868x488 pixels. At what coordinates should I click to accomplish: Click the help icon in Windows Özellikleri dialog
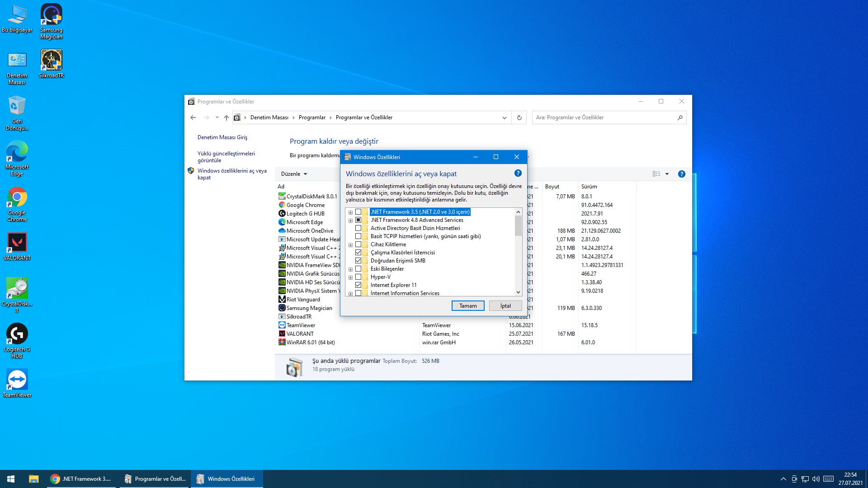[518, 174]
